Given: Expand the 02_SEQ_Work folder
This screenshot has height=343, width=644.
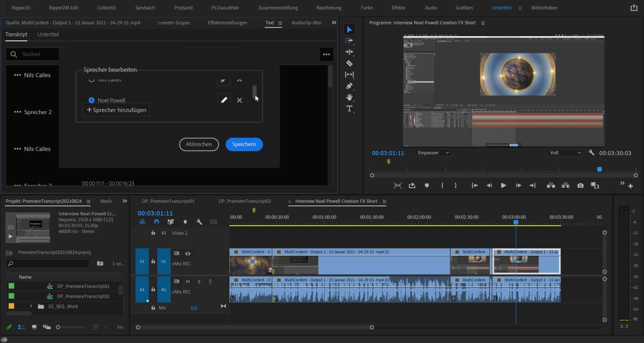Looking at the screenshot, I should click(x=31, y=306).
